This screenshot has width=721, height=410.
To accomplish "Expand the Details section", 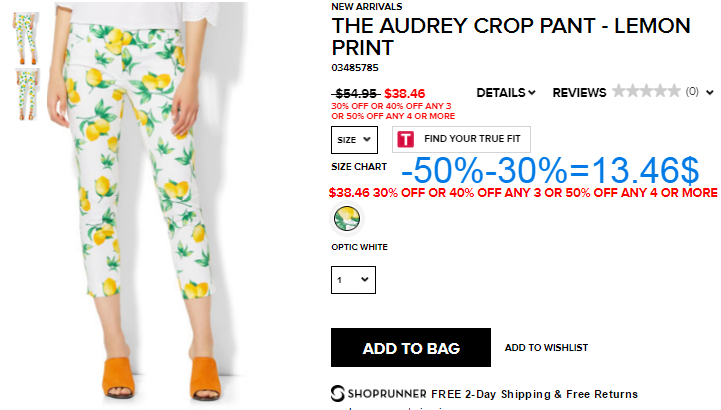I will [506, 93].
